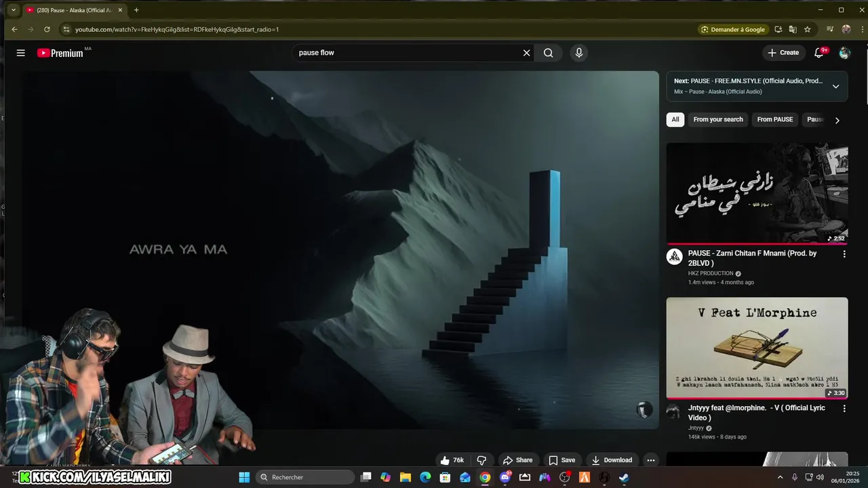This screenshot has width=868, height=488.
Task: Select the All filter chip
Action: click(675, 119)
